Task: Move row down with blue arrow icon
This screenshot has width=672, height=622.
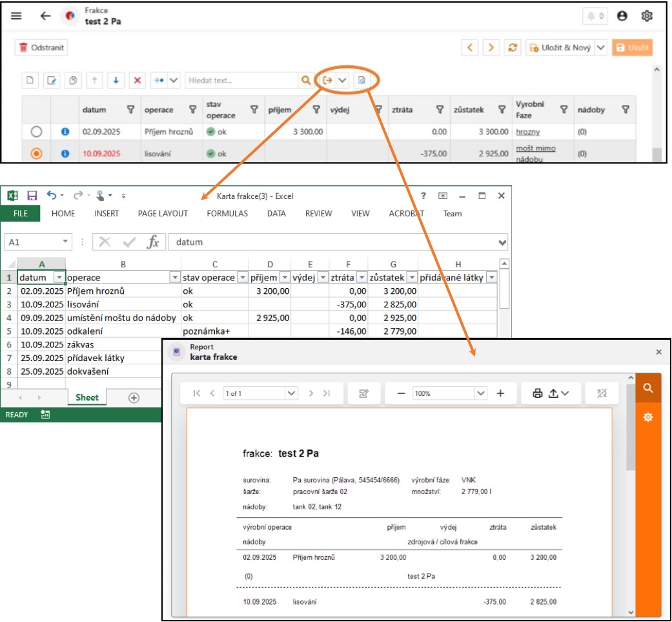Action: coord(116,81)
